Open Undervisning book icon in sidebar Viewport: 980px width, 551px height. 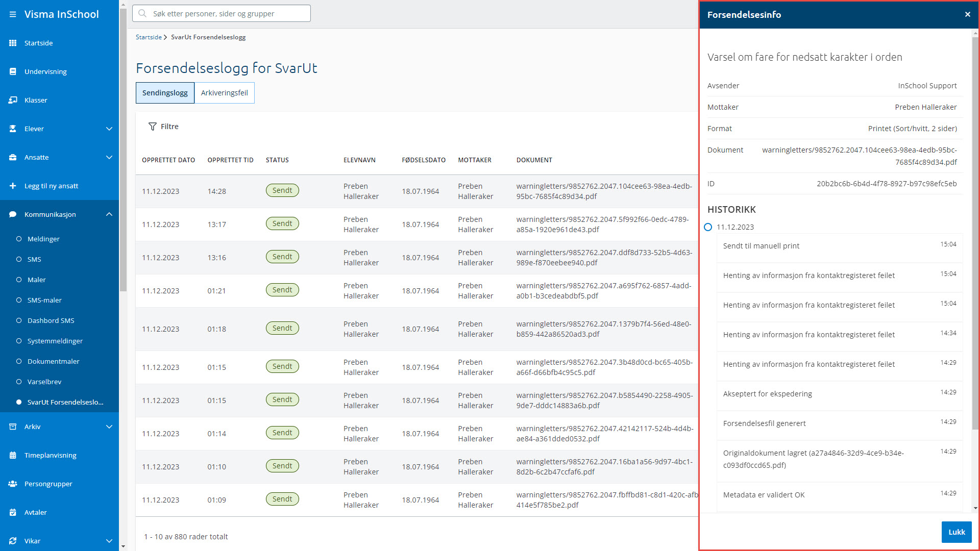pyautogui.click(x=13, y=71)
